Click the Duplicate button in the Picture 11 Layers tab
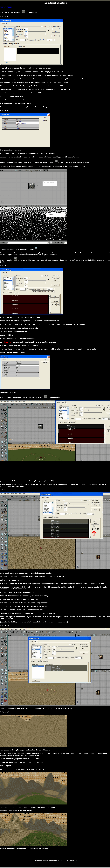Viewport: 110px width, 868px height. coord(55,302)
